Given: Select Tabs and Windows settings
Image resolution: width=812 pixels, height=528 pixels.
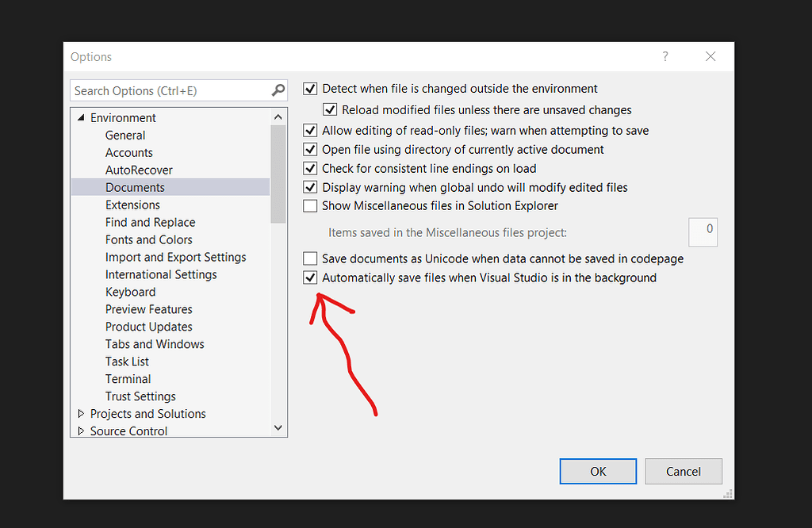Looking at the screenshot, I should 155,344.
